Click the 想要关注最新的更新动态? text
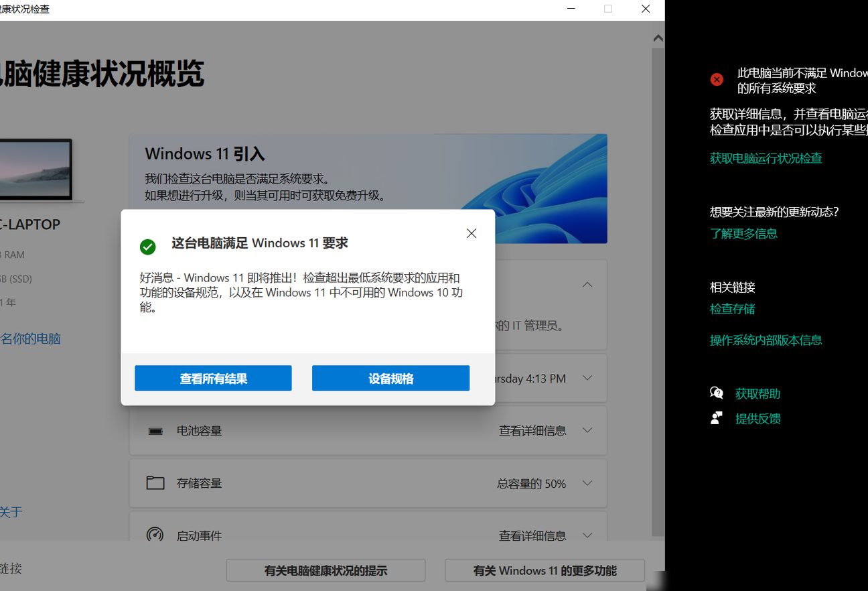The image size is (868, 591). pos(774,212)
